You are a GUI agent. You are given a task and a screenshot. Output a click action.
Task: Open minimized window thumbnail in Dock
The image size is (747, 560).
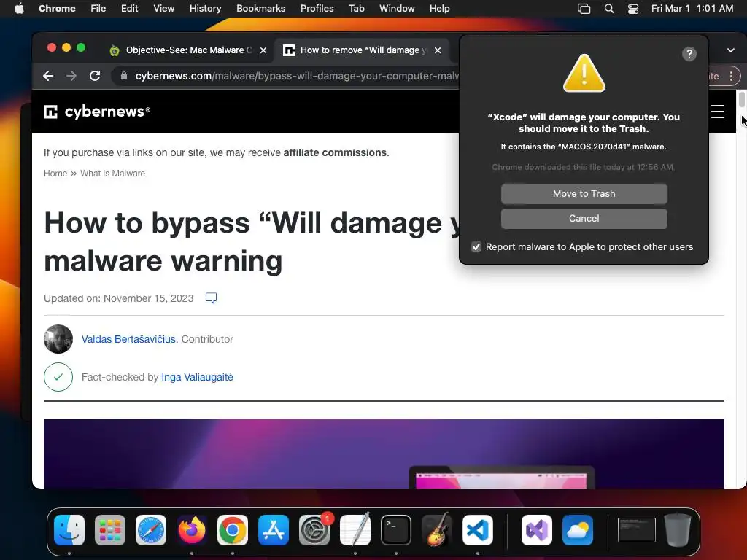coord(636,530)
